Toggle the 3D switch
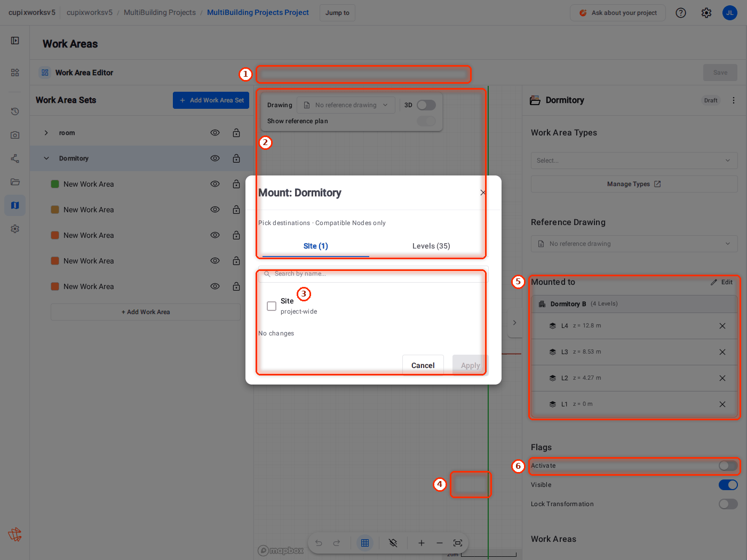The image size is (747, 560). [x=426, y=105]
